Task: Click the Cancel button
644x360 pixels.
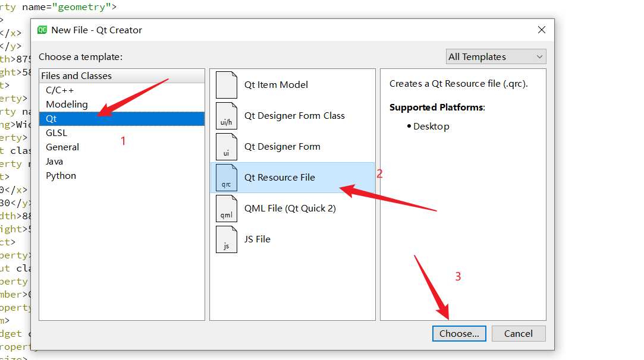Action: pos(519,334)
